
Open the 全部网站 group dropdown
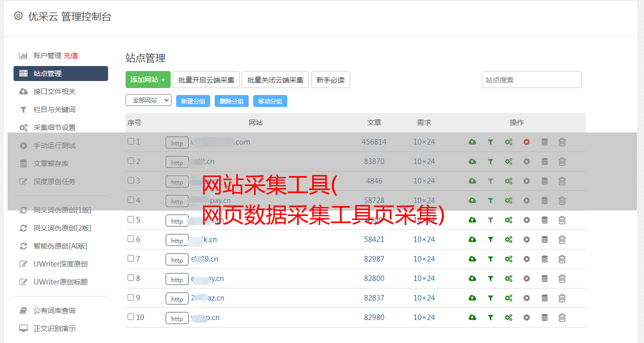(149, 100)
